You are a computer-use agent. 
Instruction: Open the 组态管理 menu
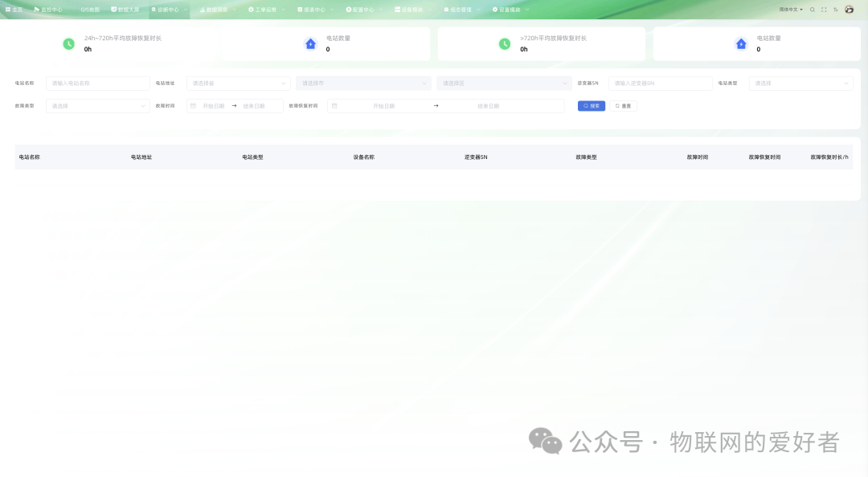coord(461,10)
